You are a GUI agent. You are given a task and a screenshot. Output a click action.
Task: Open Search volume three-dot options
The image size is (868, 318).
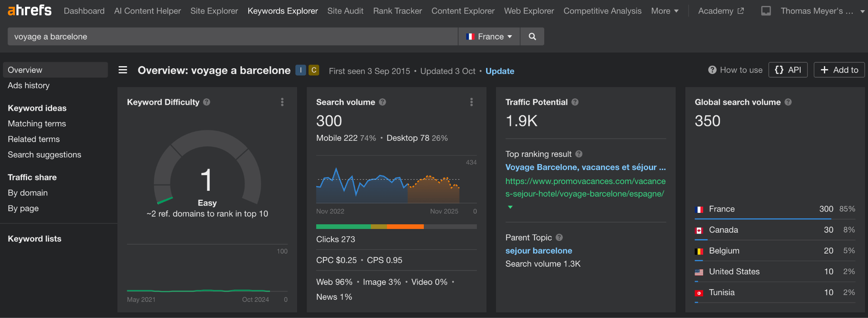[471, 102]
